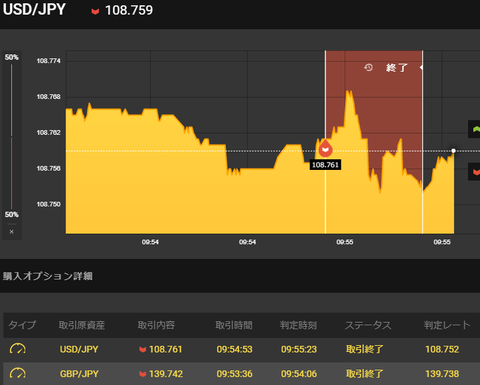Click the タイプ column header
The height and width of the screenshot is (385, 480).
[22, 325]
